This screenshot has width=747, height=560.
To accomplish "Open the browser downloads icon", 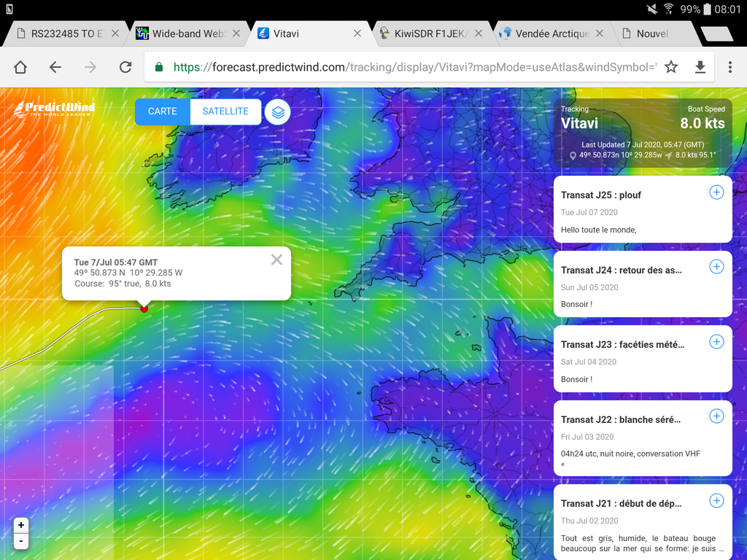I will pyautogui.click(x=700, y=67).
